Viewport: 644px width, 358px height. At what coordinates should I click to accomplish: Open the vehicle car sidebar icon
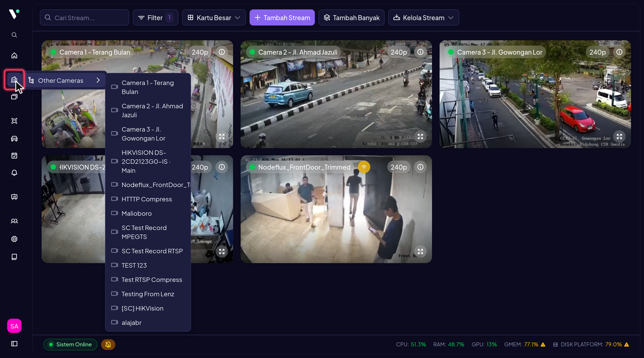point(14,138)
